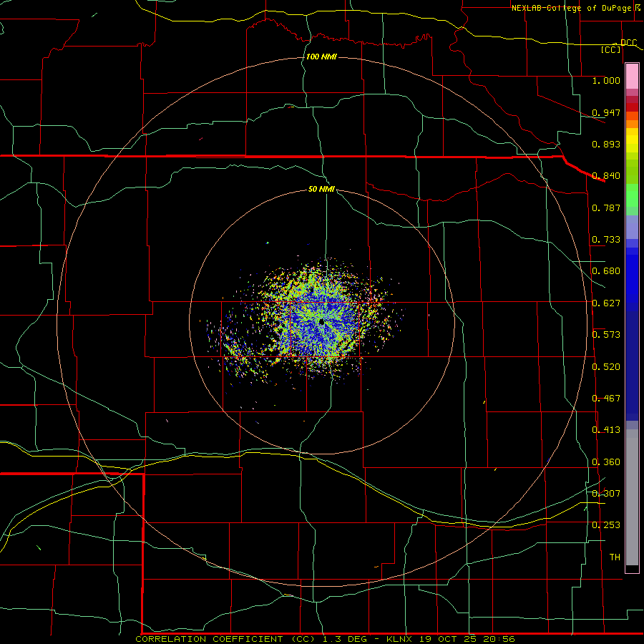644x644 pixels.
Task: Pick the lavender segment of the color bar
Action: [x=632, y=228]
